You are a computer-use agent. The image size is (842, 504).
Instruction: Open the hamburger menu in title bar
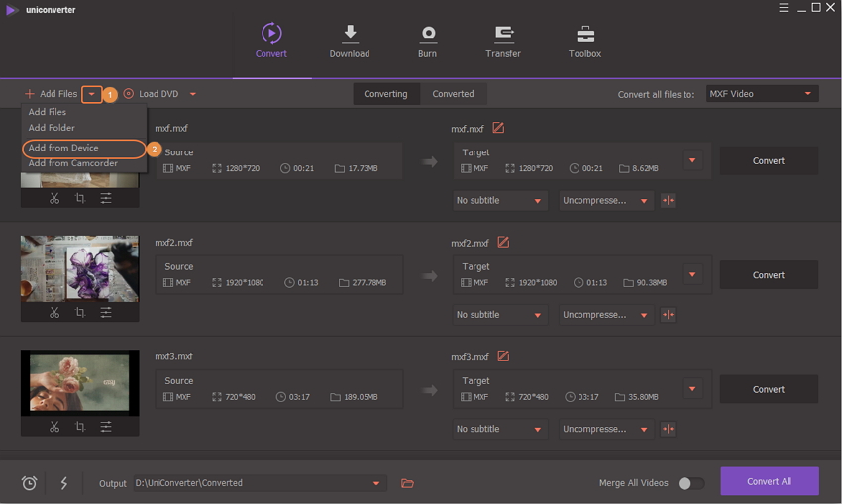pos(784,8)
